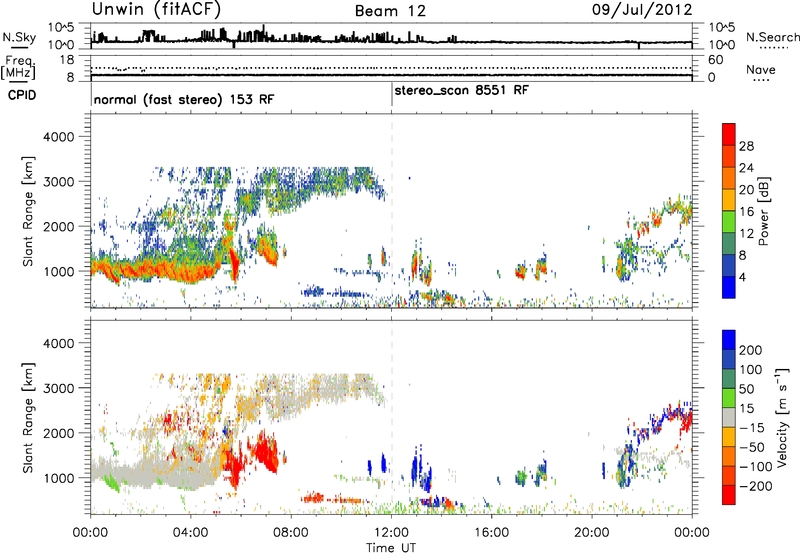Click the 'CPID' row label
This screenshot has width=800, height=554.
22,95
